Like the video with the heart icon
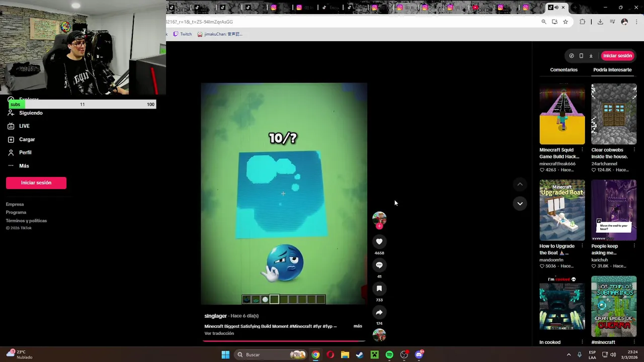The width and height of the screenshot is (644, 362). click(x=379, y=242)
